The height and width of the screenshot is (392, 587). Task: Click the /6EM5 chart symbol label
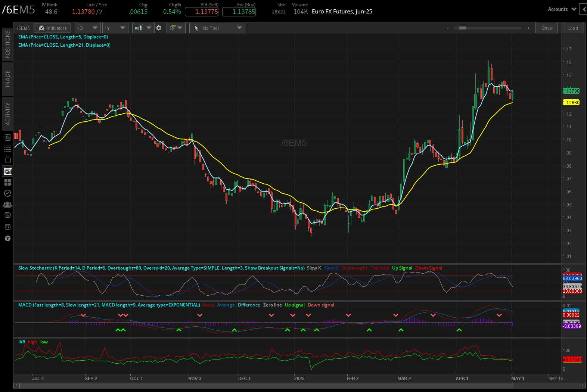(23, 28)
